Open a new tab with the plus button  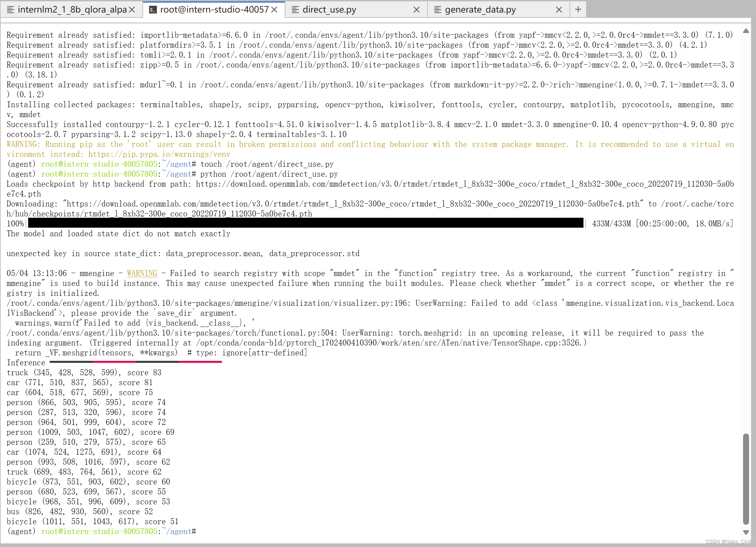pos(578,9)
